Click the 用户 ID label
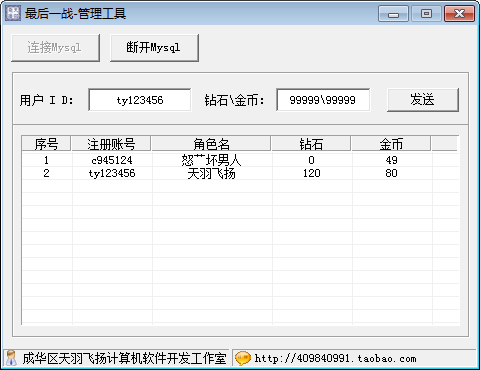The image size is (480, 370). tap(47, 100)
